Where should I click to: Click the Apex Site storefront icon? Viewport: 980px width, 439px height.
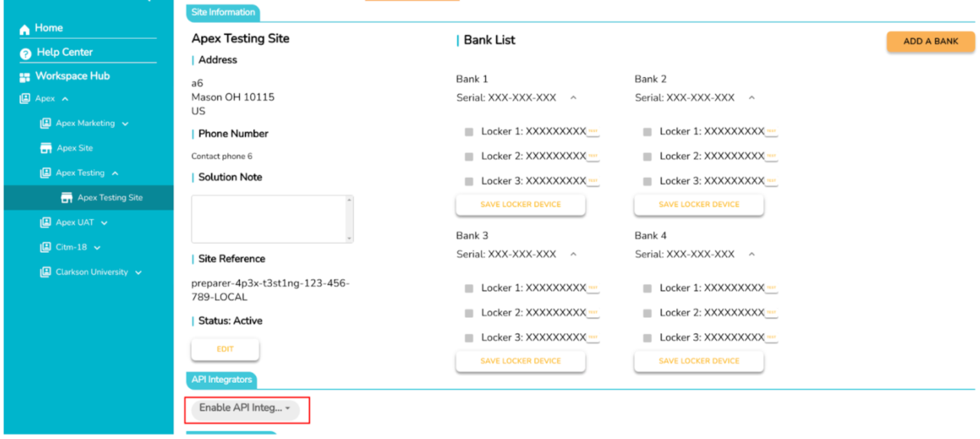(x=46, y=148)
